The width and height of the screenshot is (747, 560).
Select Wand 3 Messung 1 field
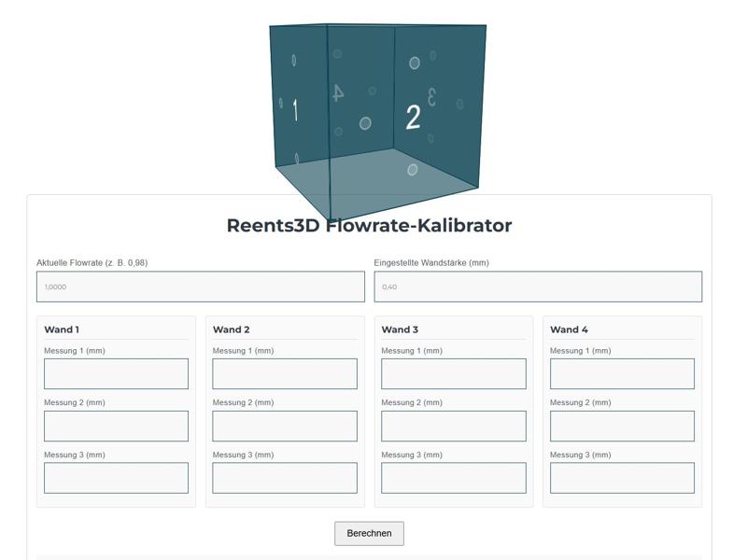point(454,374)
